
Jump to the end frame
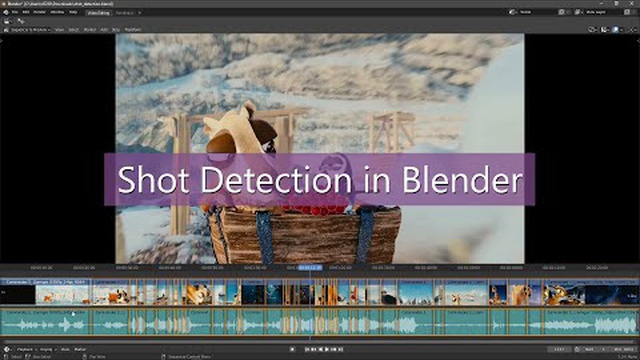(x=340, y=349)
